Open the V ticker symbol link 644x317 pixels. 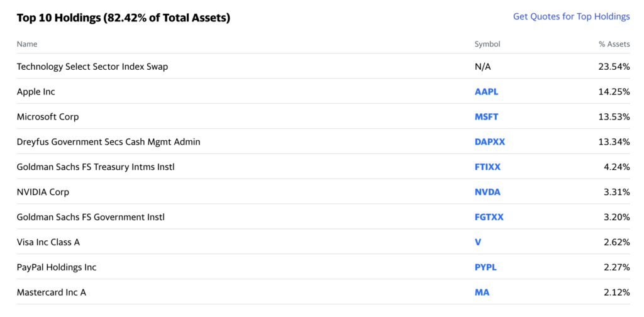(478, 242)
